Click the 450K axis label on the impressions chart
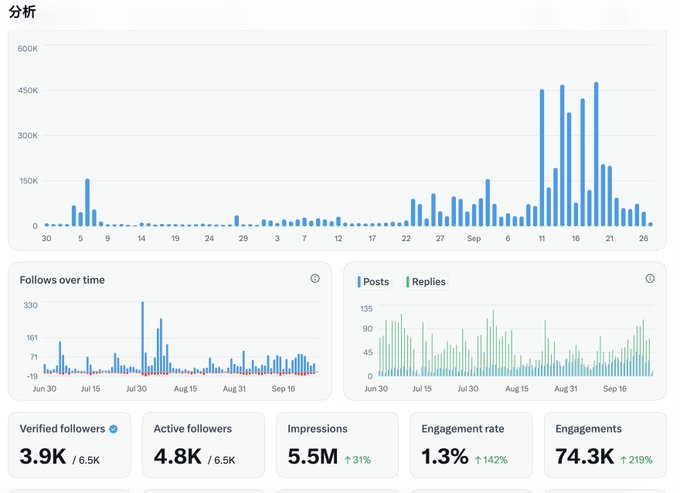Screen dimensions: 680x493 tap(27, 90)
